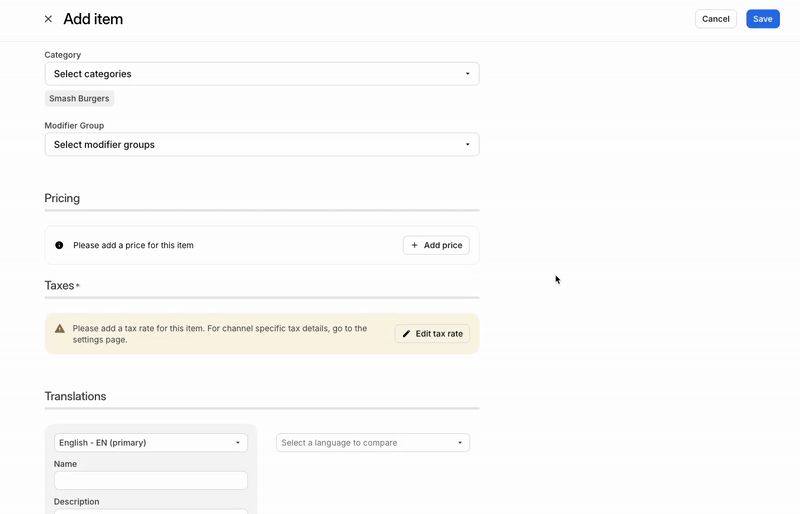This screenshot has height=514, width=800.
Task: Click the Category field label
Action: tap(63, 55)
